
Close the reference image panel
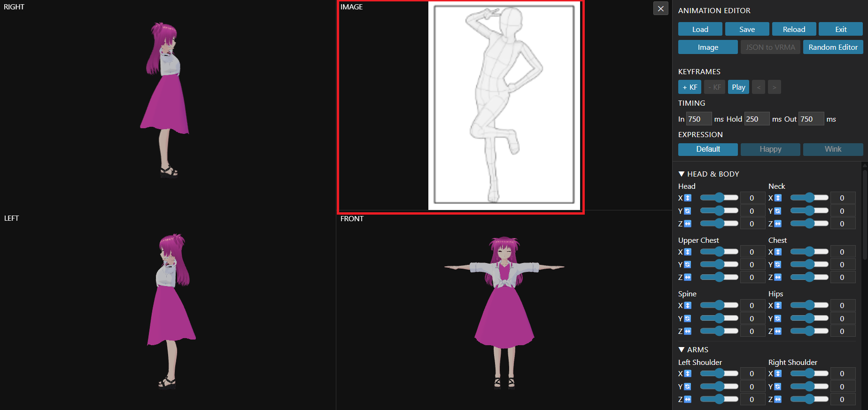coord(661,8)
